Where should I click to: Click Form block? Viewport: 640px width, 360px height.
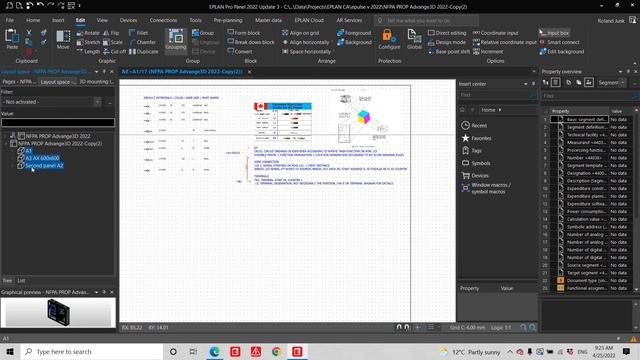coord(244,33)
